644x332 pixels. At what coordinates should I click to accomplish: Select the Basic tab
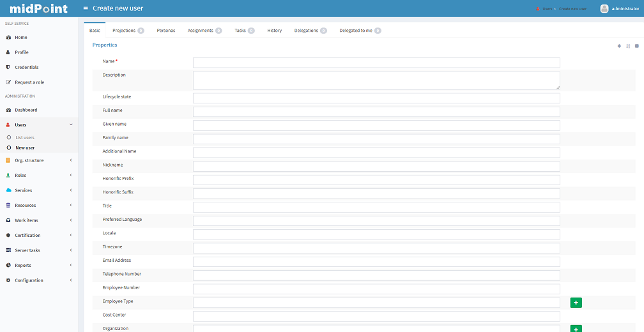pos(95,31)
